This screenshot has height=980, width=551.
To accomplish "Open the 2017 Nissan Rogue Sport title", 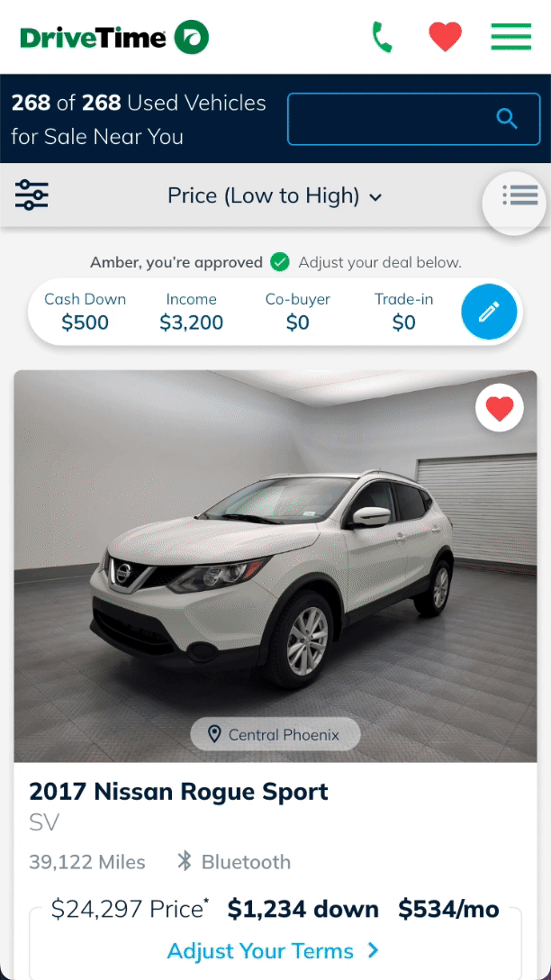I will (x=178, y=792).
